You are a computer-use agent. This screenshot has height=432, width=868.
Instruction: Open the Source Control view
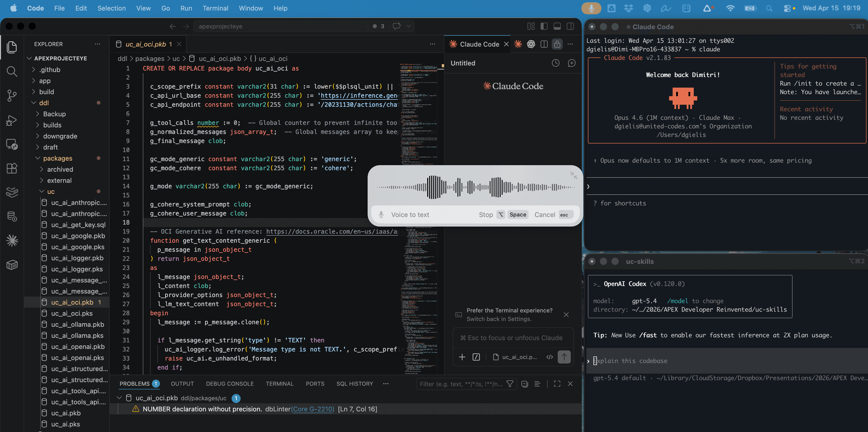pos(12,96)
